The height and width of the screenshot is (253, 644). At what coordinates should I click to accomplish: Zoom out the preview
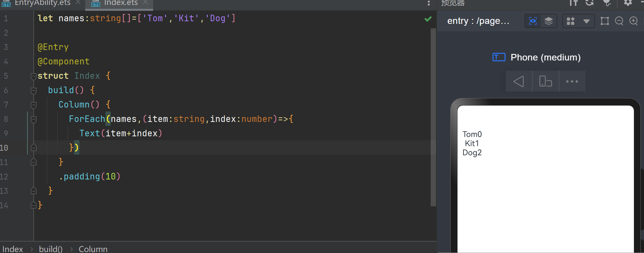619,21
